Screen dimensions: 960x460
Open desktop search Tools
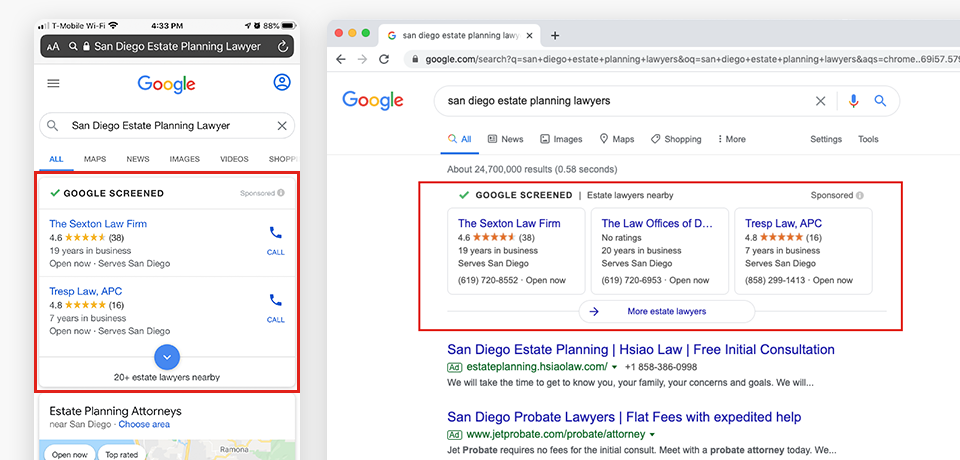coord(868,139)
